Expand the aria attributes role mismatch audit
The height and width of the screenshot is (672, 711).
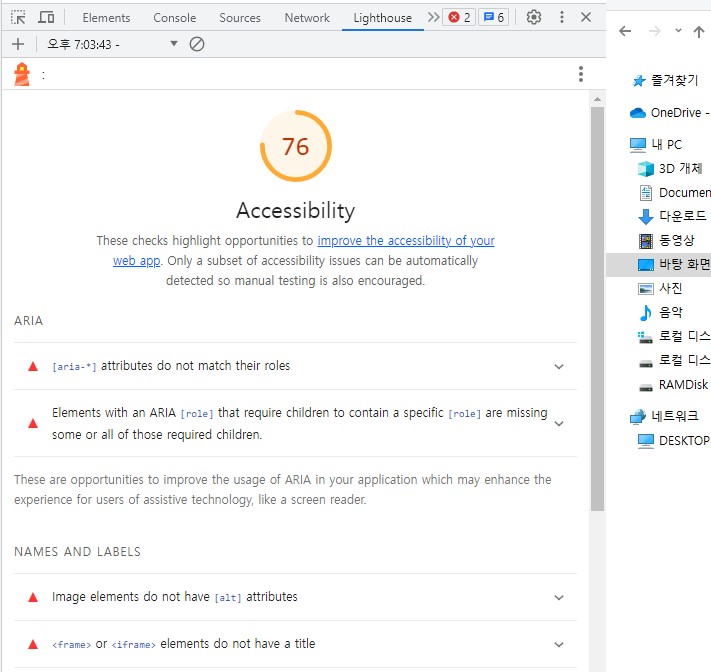[559, 366]
